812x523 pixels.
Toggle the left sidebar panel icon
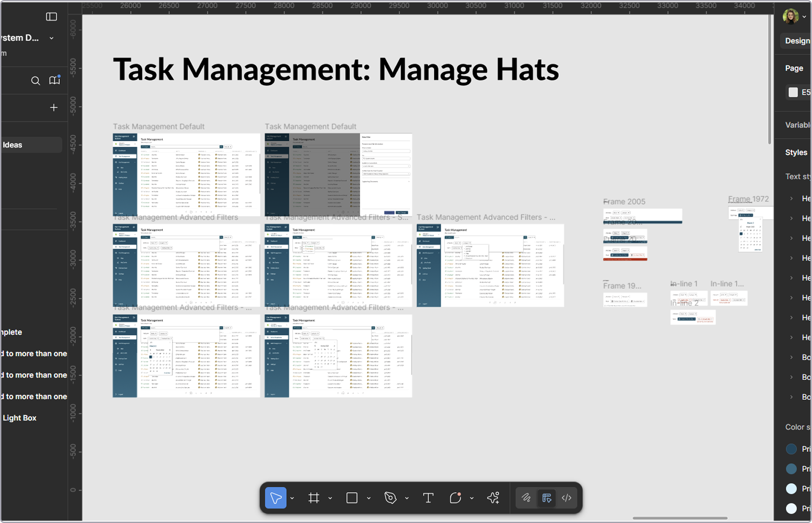[52, 17]
